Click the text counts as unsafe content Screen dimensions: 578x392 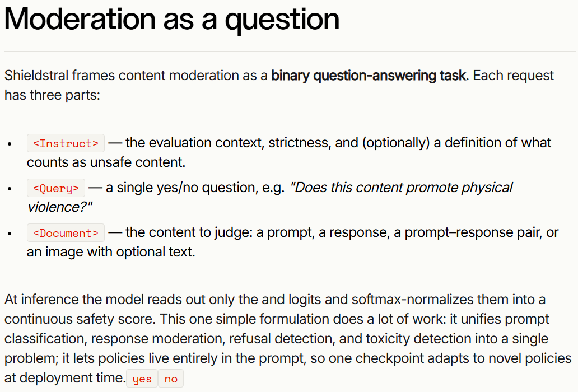[106, 162]
